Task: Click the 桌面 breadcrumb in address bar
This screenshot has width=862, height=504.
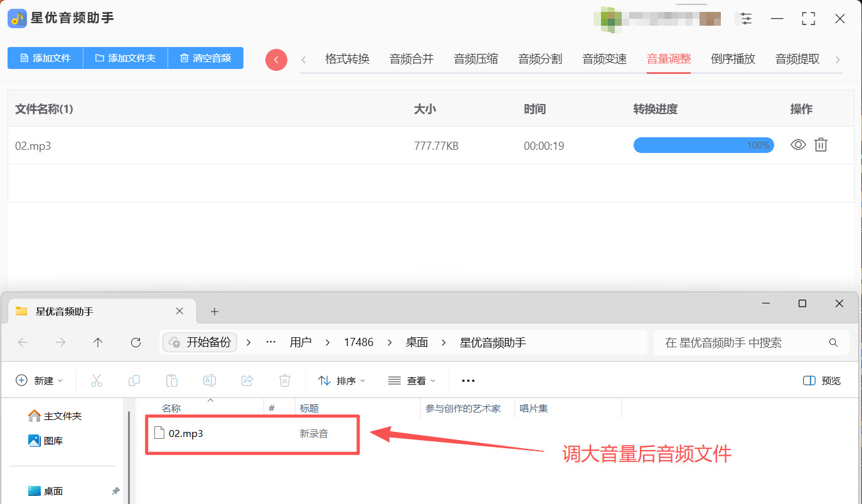Action: 417,342
